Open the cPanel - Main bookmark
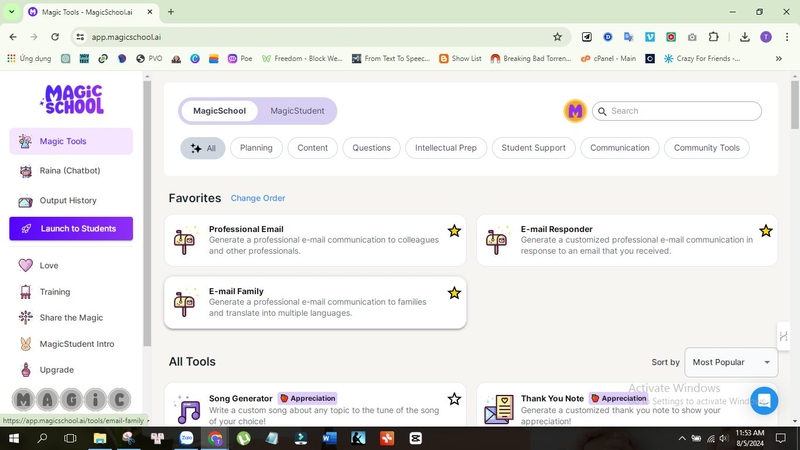Viewport: 800px width, 450px height. pyautogui.click(x=608, y=59)
